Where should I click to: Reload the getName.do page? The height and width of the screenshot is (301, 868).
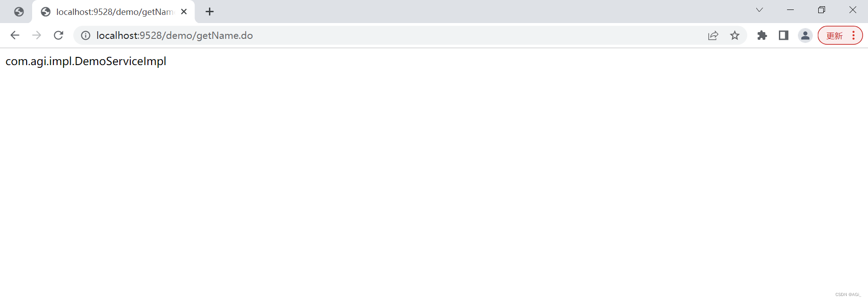58,35
